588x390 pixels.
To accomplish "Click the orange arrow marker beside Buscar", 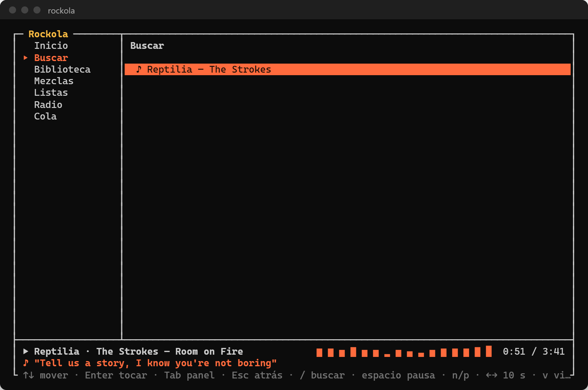I will pyautogui.click(x=26, y=58).
